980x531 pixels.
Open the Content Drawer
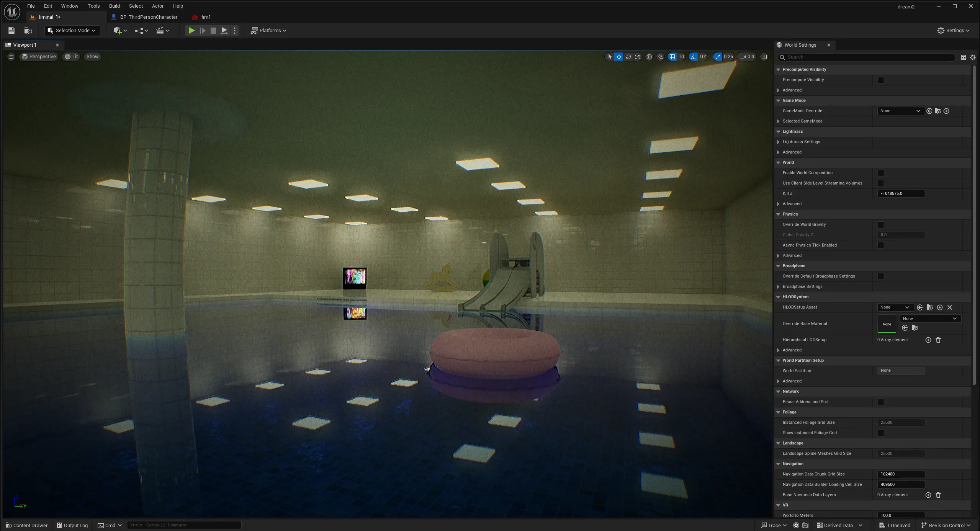coord(26,525)
